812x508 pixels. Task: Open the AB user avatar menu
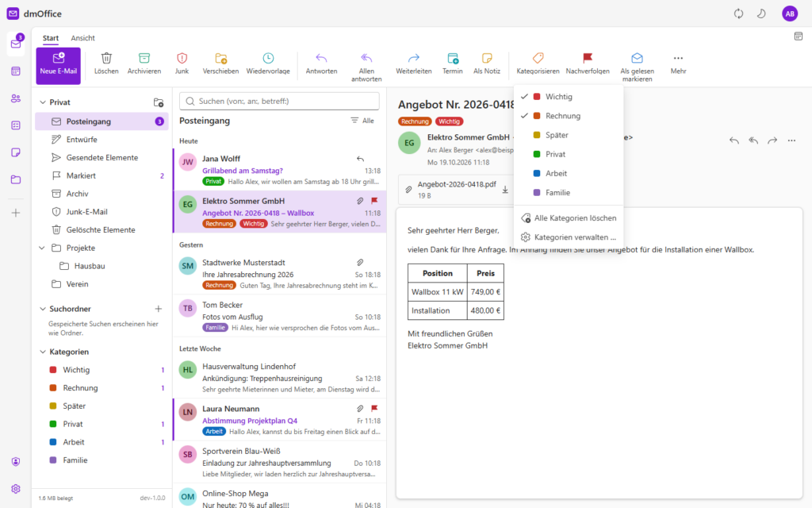[790, 14]
